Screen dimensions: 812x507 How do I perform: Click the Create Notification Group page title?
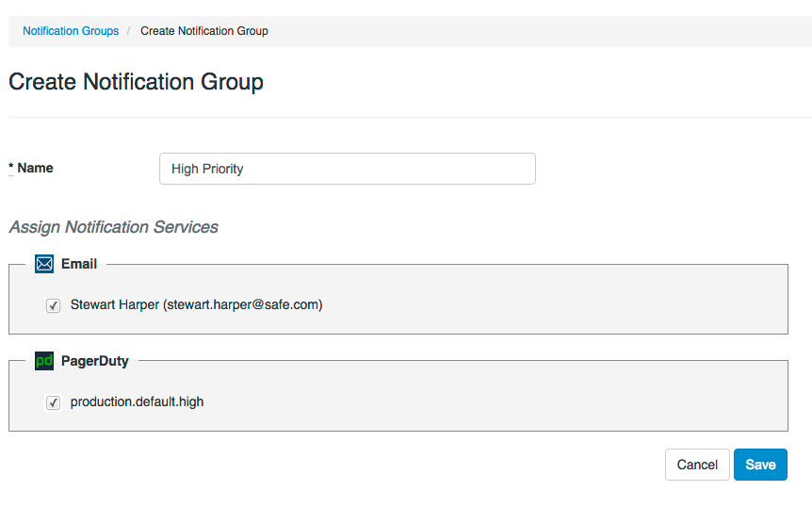coord(136,82)
